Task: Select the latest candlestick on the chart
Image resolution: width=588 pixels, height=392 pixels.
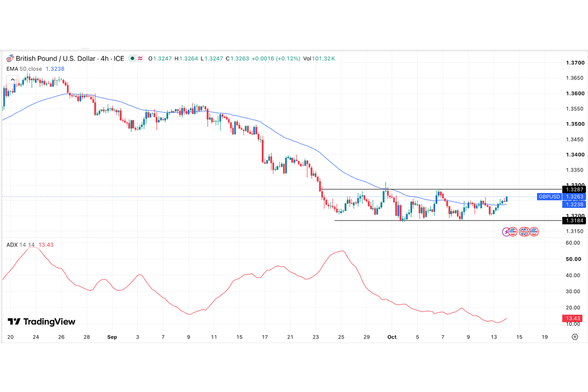Action: click(506, 198)
